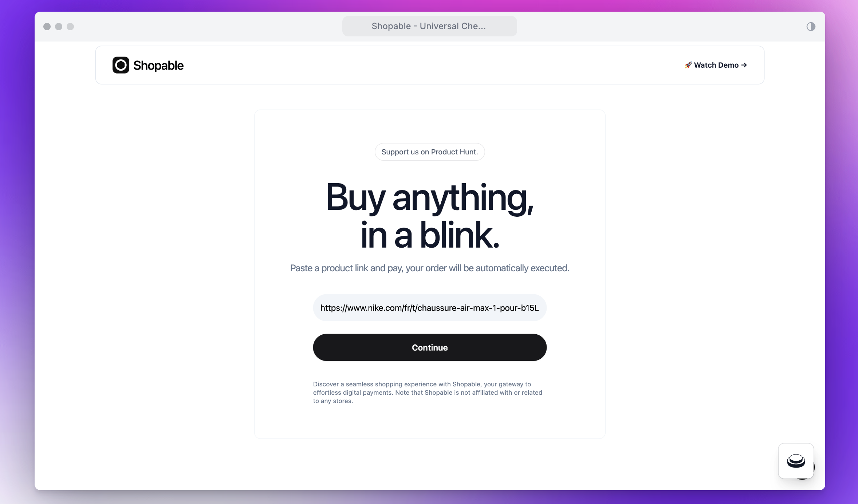Open the chat widget in bottom-right corner
The height and width of the screenshot is (504, 858).
[796, 461]
